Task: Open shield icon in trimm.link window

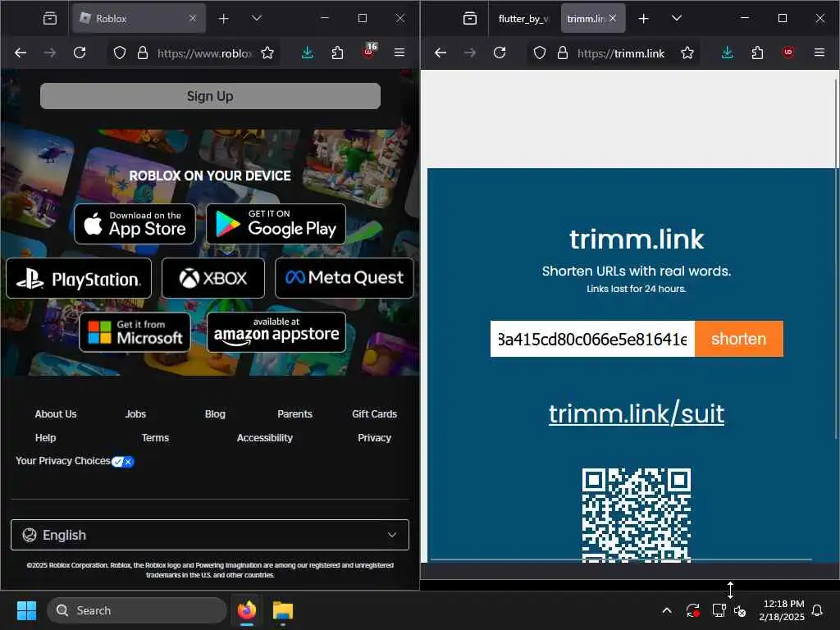Action: pyautogui.click(x=540, y=52)
